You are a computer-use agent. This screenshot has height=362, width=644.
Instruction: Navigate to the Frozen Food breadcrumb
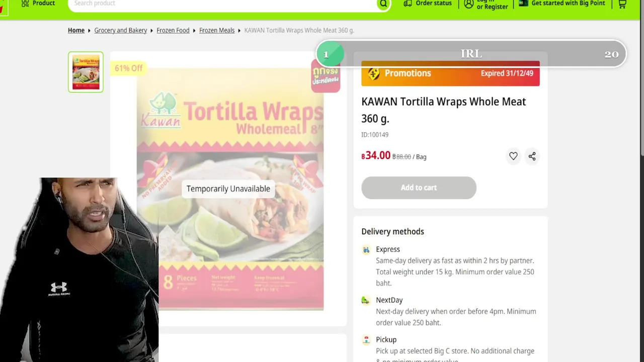(173, 30)
